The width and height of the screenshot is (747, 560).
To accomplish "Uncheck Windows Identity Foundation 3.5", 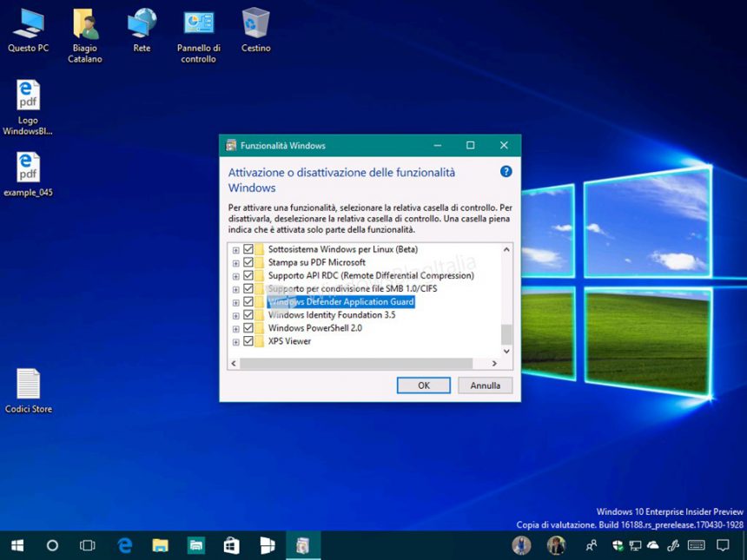I will [x=248, y=315].
